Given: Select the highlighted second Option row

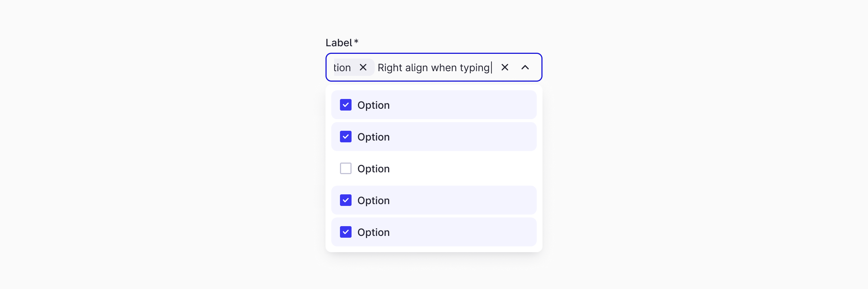Looking at the screenshot, I should (x=434, y=137).
